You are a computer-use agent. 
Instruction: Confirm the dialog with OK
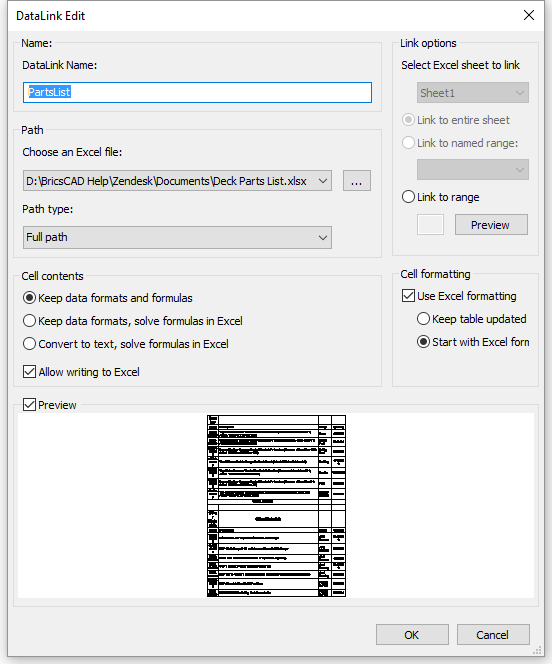[x=412, y=634]
